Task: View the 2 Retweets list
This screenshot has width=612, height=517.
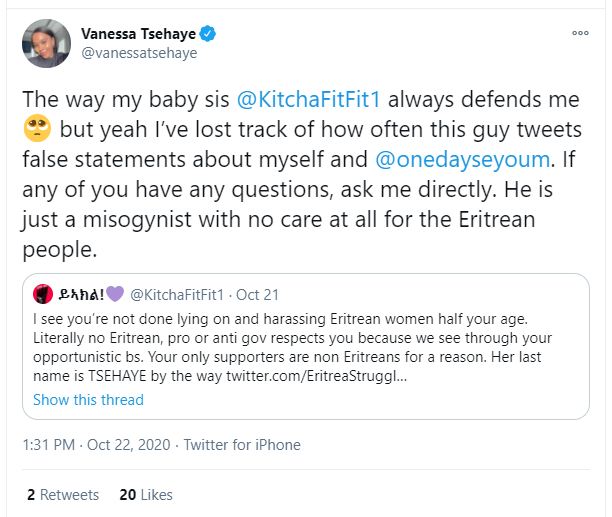Action: [63, 495]
